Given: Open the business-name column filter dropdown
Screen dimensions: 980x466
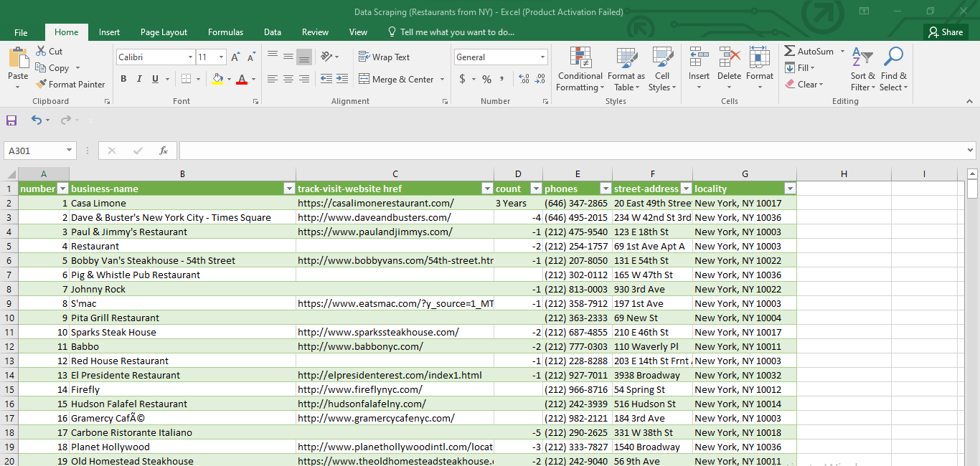Looking at the screenshot, I should coord(289,189).
